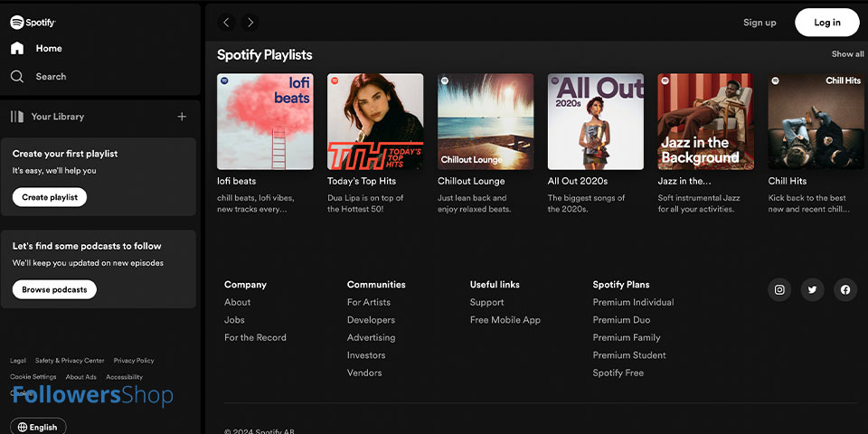Open the Spotify Free link
Image resolution: width=868 pixels, height=434 pixels.
pyautogui.click(x=618, y=373)
